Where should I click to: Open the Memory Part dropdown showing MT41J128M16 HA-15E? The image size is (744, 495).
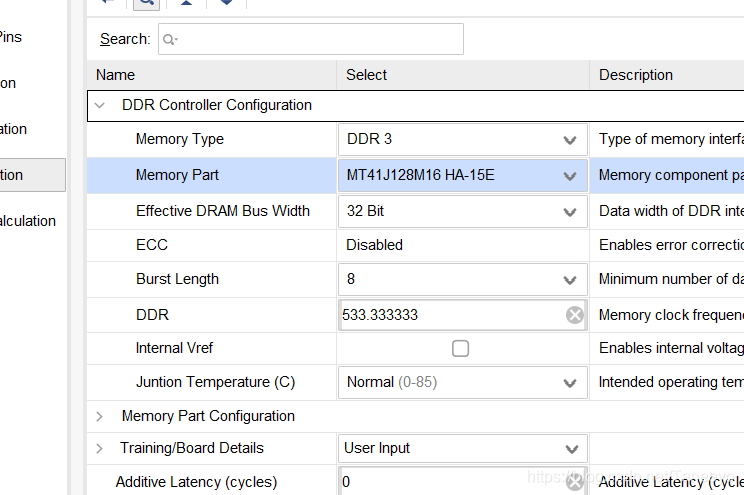tap(463, 176)
